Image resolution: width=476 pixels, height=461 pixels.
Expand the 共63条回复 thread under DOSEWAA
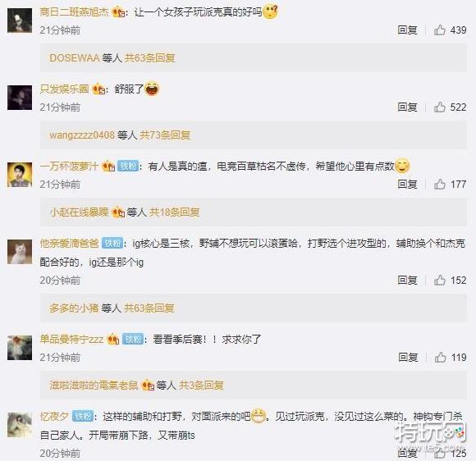point(149,58)
